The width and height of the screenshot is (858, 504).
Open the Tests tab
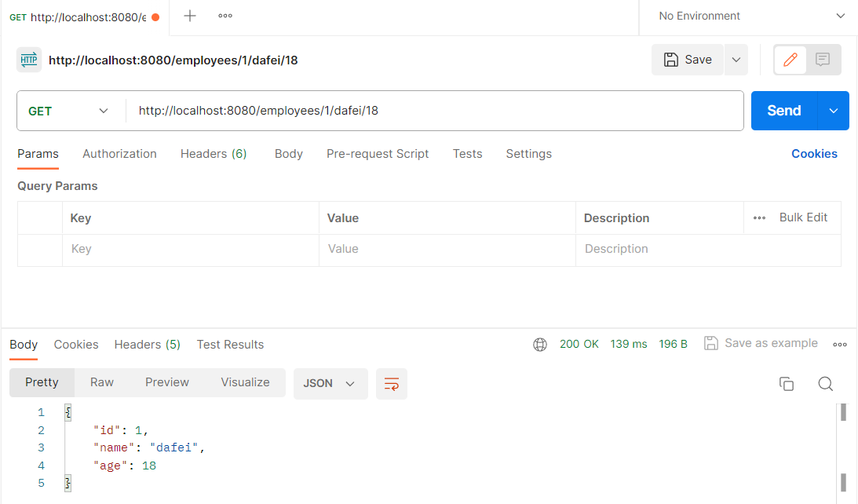pyautogui.click(x=467, y=154)
